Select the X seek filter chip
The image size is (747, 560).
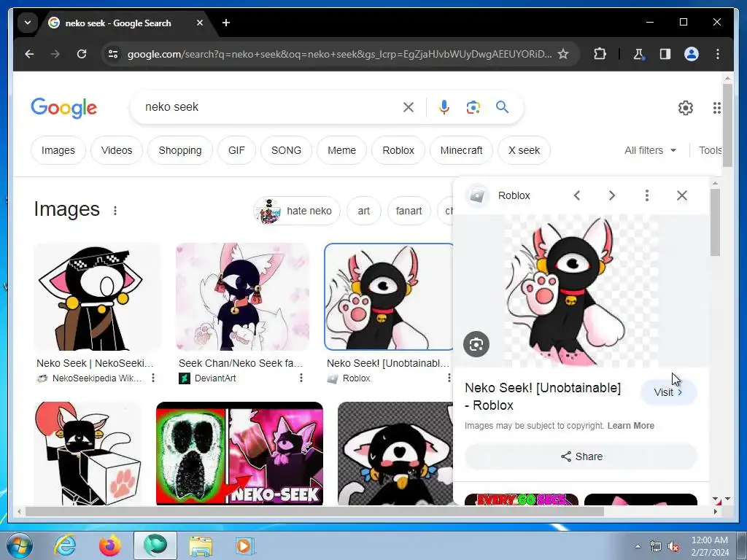pos(524,150)
